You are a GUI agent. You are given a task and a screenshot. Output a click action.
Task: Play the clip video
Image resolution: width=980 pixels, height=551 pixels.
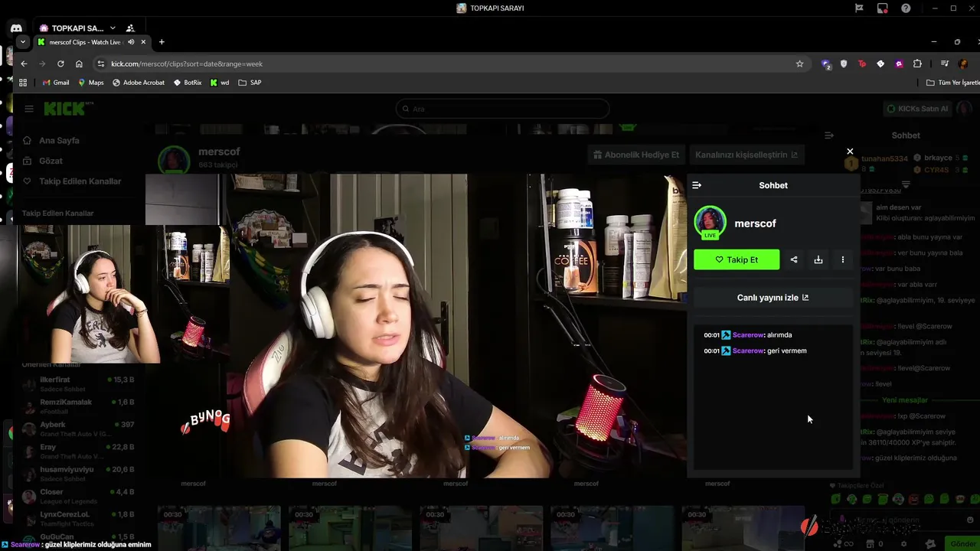416,326
